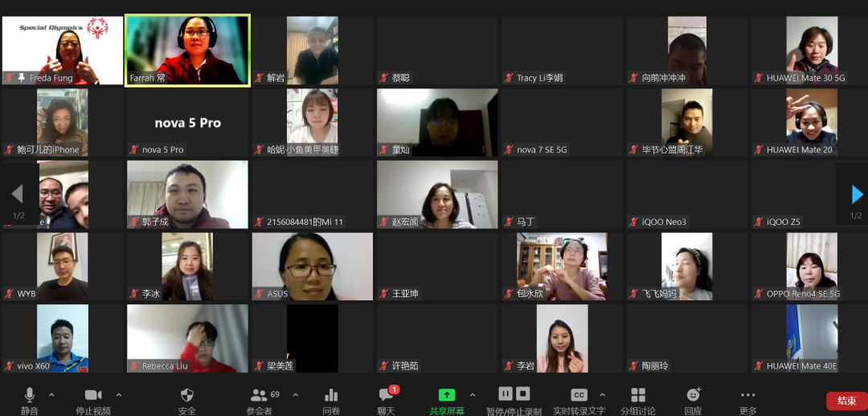868x416 pixels.
Task: Click the name label HUAWEI Mate 20
Action: [800, 150]
